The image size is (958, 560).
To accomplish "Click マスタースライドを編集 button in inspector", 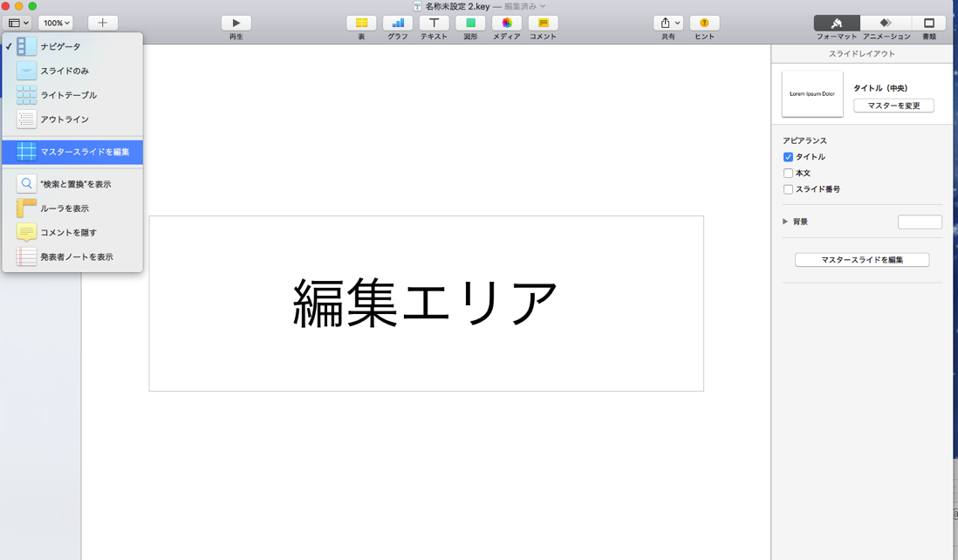I will 862,260.
